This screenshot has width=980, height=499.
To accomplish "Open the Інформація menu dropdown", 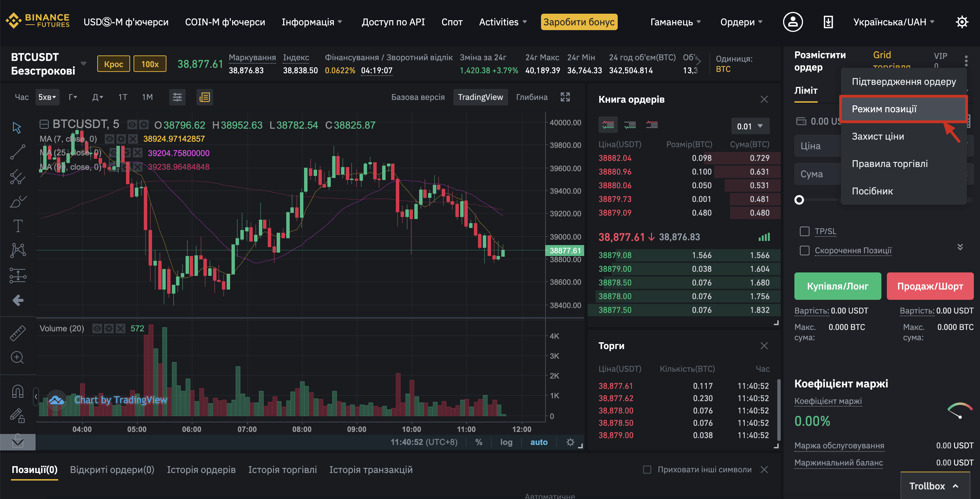I will (312, 22).
